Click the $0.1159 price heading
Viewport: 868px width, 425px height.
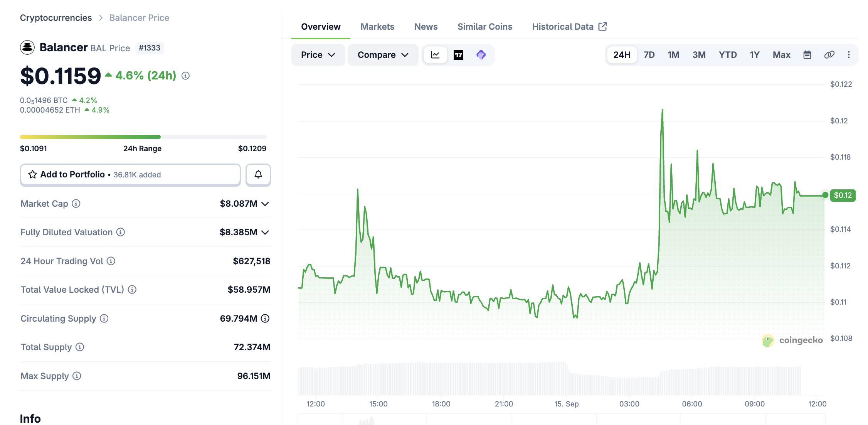click(x=61, y=76)
